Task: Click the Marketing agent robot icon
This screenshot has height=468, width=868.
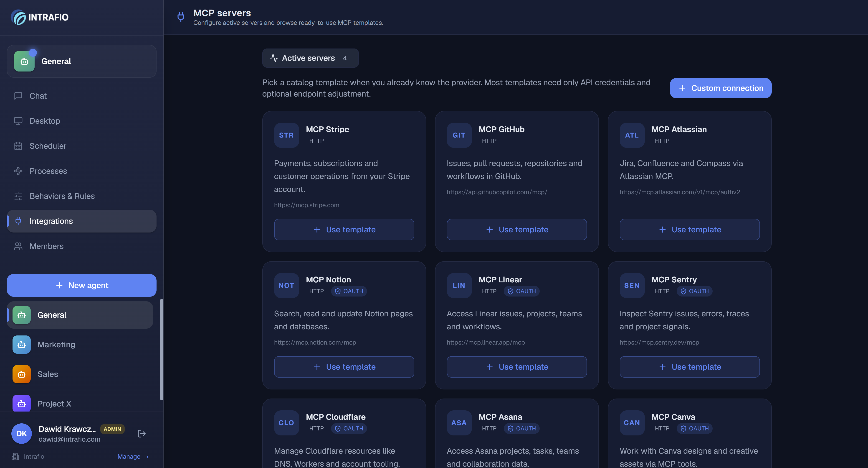Action: pos(22,345)
